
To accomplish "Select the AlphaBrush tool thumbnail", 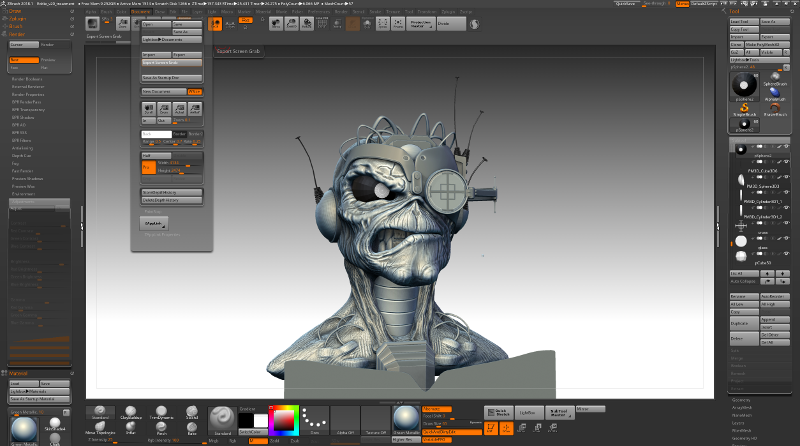I will coord(774,94).
